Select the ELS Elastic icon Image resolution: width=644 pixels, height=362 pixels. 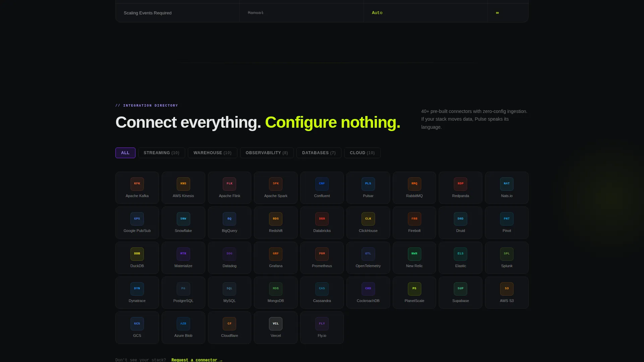click(x=461, y=254)
